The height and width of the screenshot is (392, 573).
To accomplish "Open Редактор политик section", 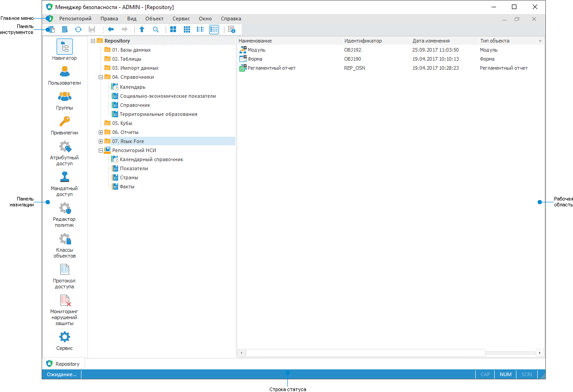I will pyautogui.click(x=64, y=215).
